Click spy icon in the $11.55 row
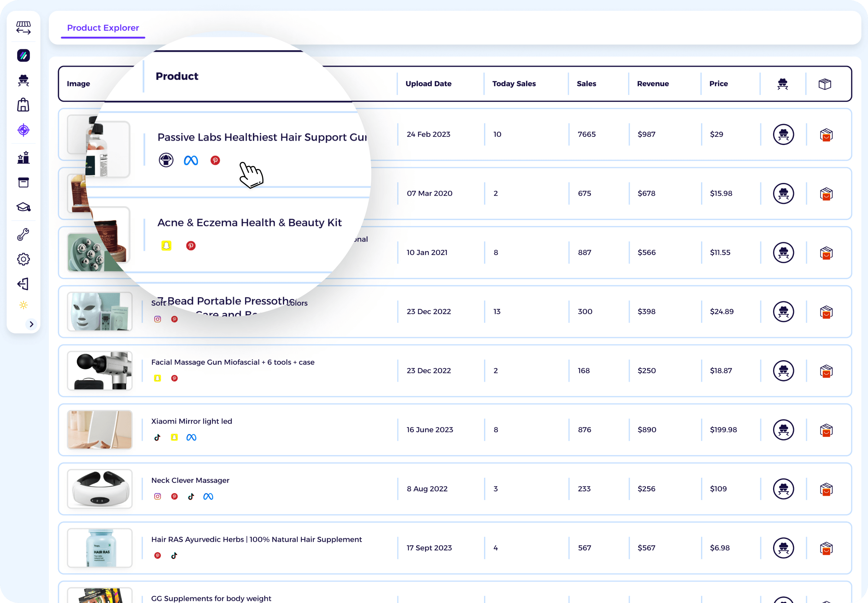This screenshot has height=603, width=868. (783, 252)
